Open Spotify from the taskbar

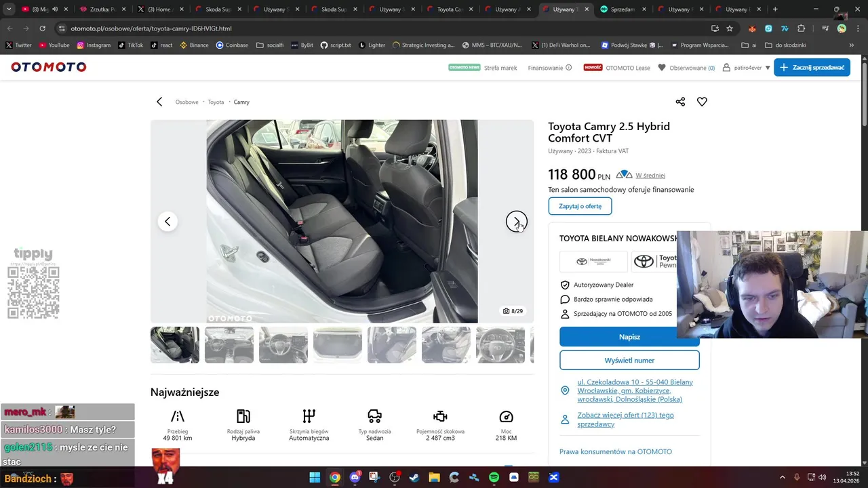click(x=494, y=478)
